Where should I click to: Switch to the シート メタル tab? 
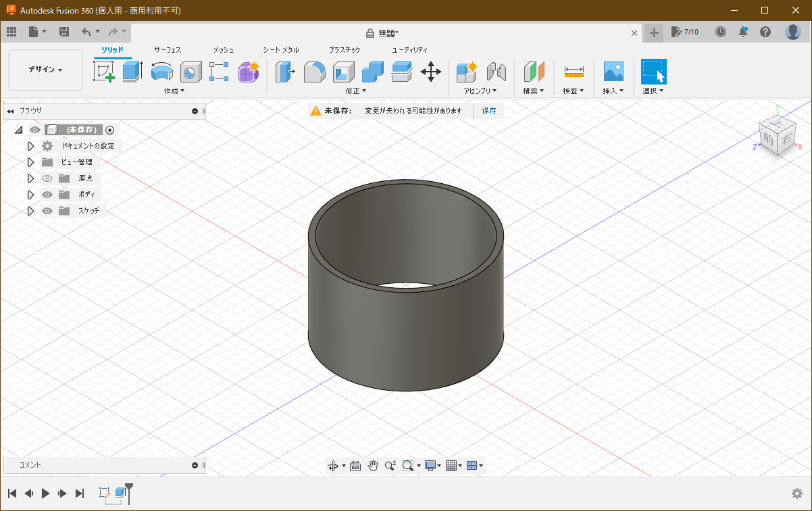coord(281,50)
